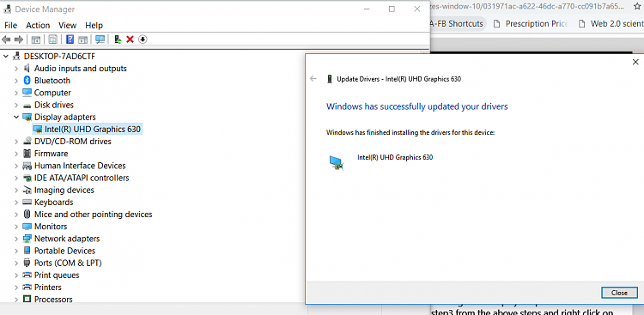The width and height of the screenshot is (644, 315).
Task: Click the Firmware chip icon
Action: tap(27, 154)
